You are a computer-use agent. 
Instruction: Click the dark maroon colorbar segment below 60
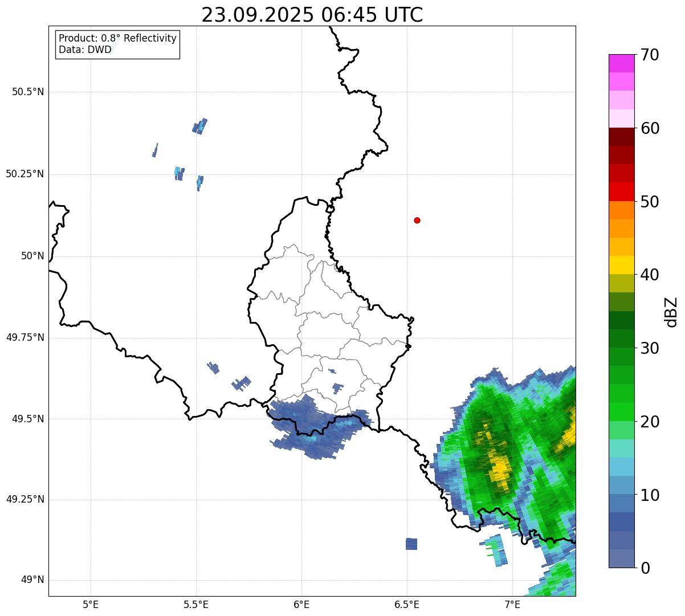click(x=621, y=137)
